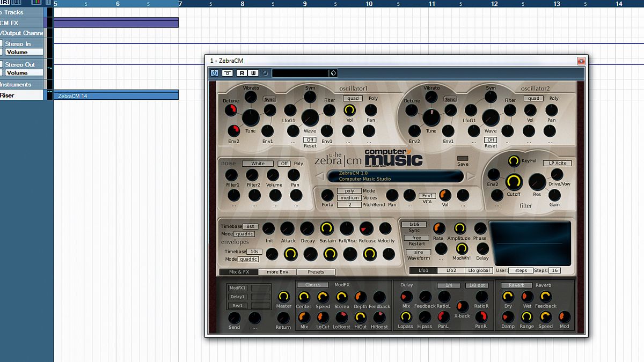This screenshot has height=362, width=644.
Task: Change the sine Waveform selector in the LFO section
Action: pyautogui.click(x=418, y=252)
